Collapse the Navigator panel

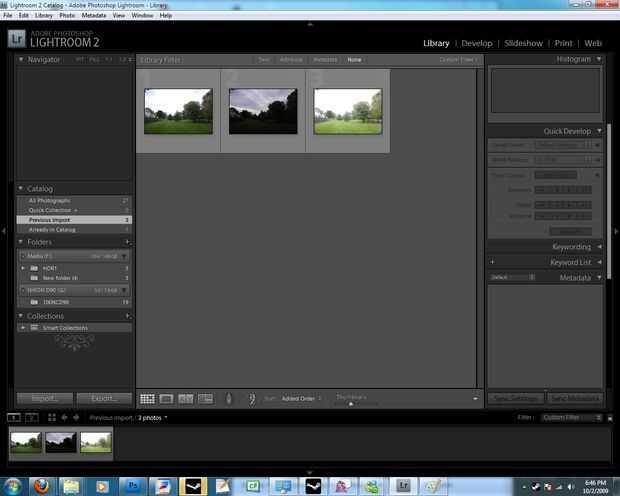pos(21,59)
